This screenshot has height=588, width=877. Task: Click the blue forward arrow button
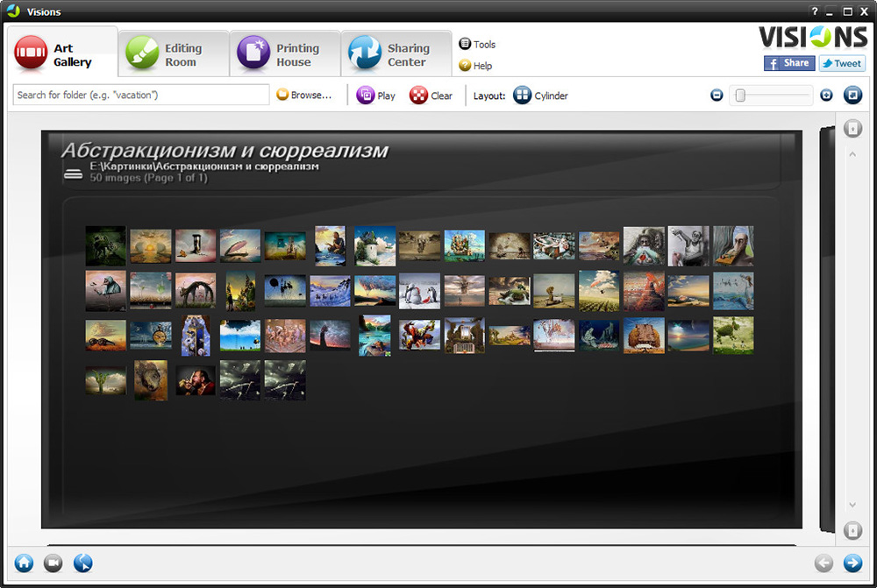[x=852, y=563]
